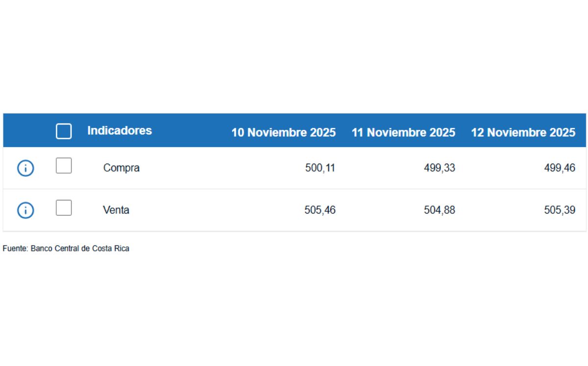Enable the checkbox for the Compra row
Image resolution: width=588 pixels, height=366 pixels.
point(64,166)
